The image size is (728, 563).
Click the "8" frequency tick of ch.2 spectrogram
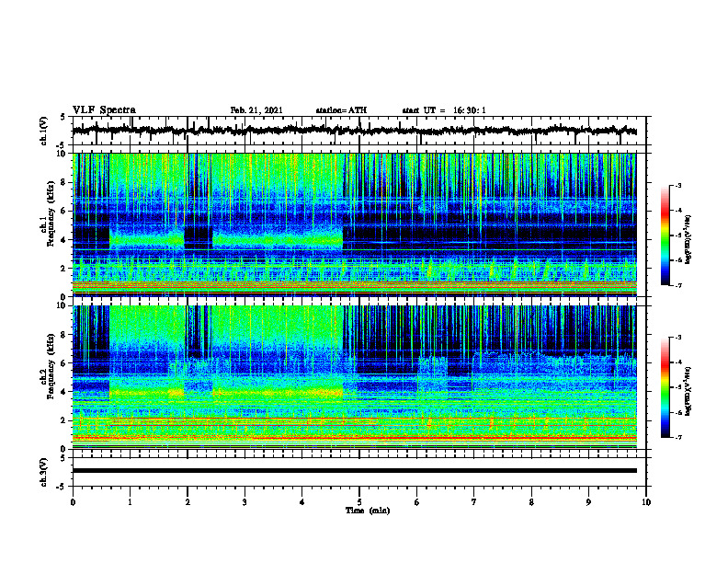[64, 335]
